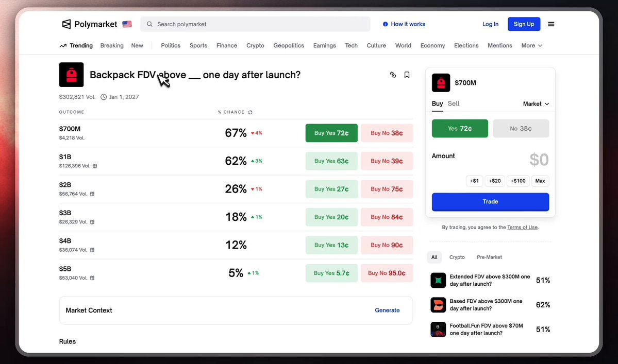Go to the Crypto category

256,46
